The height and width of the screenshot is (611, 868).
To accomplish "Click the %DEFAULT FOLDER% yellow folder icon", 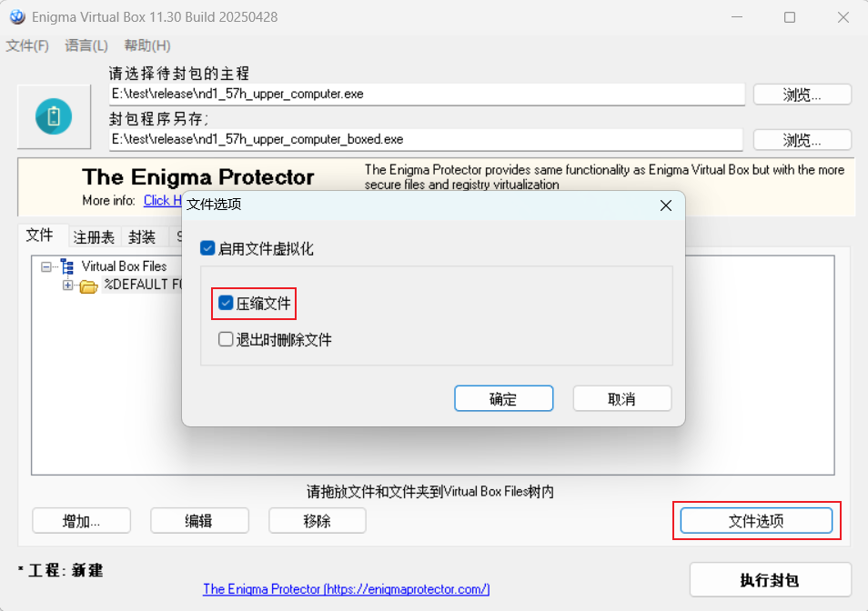I will (88, 285).
